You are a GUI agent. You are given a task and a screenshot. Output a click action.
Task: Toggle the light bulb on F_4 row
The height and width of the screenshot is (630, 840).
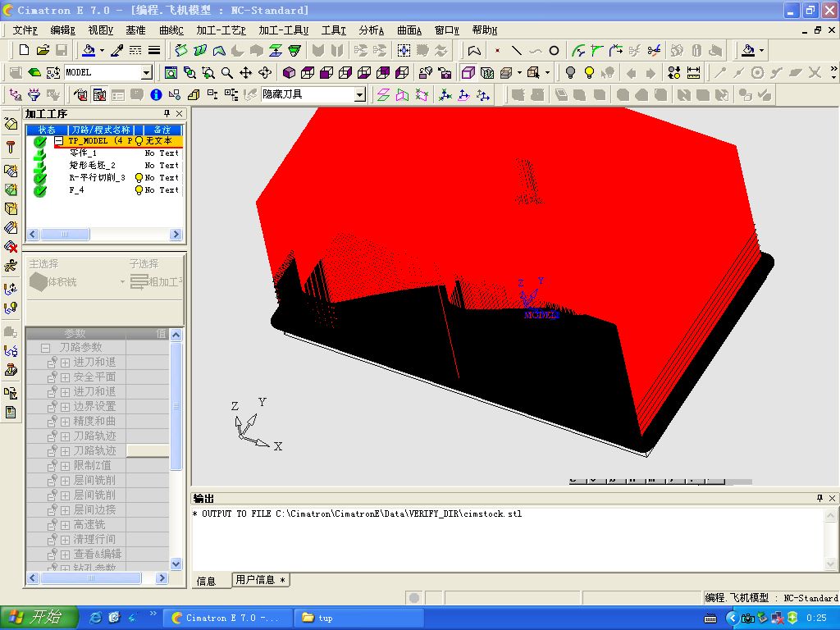pos(139,189)
